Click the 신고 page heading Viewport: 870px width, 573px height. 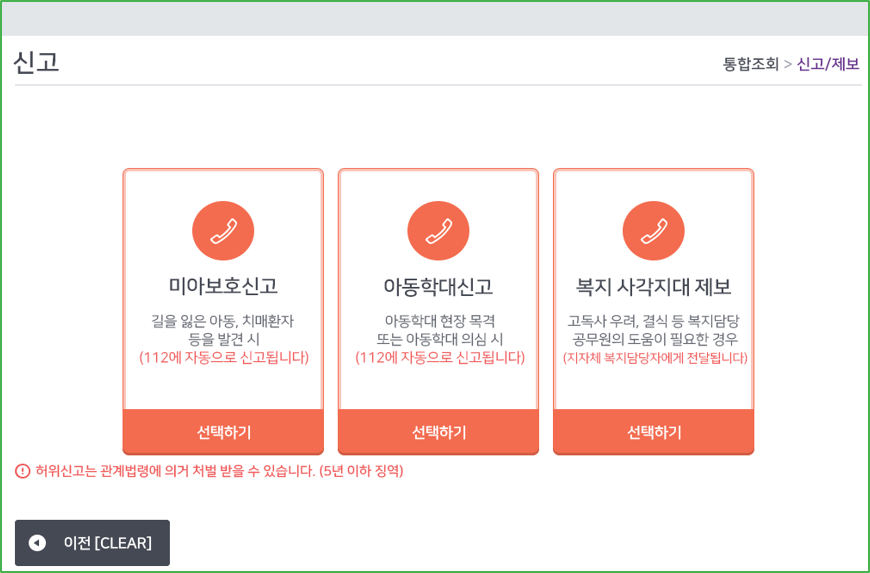tap(36, 62)
